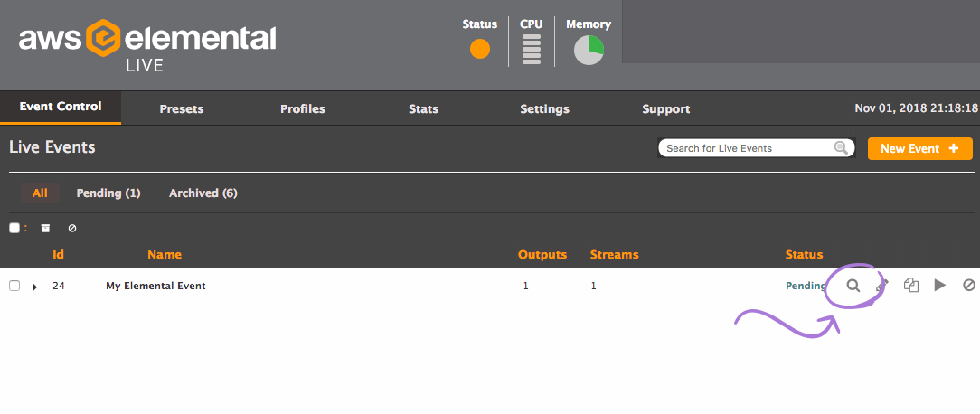Click the date and time display
The height and width of the screenshot is (414, 980).
click(x=916, y=108)
